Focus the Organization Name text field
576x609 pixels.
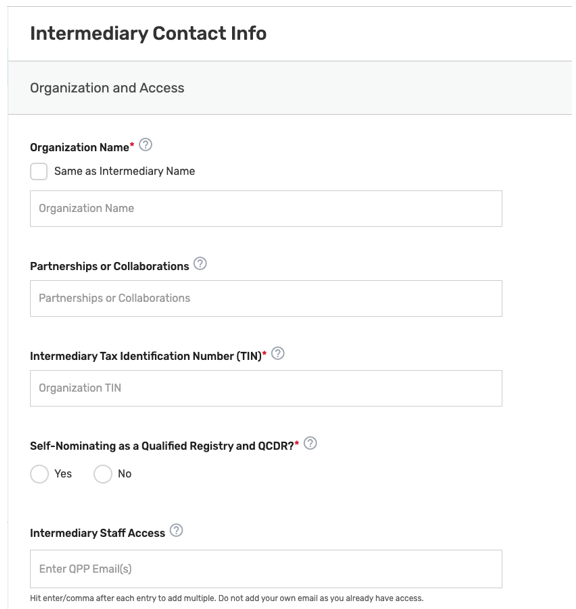tap(266, 209)
